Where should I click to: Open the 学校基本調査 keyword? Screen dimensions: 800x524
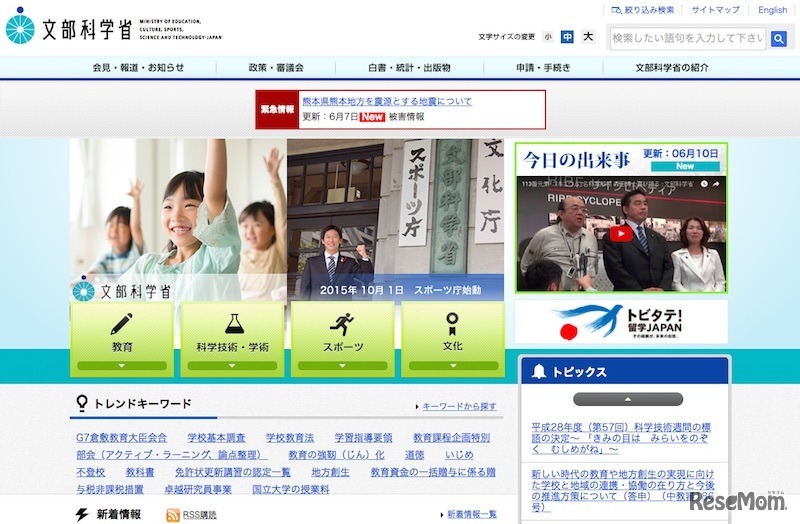tap(216, 438)
